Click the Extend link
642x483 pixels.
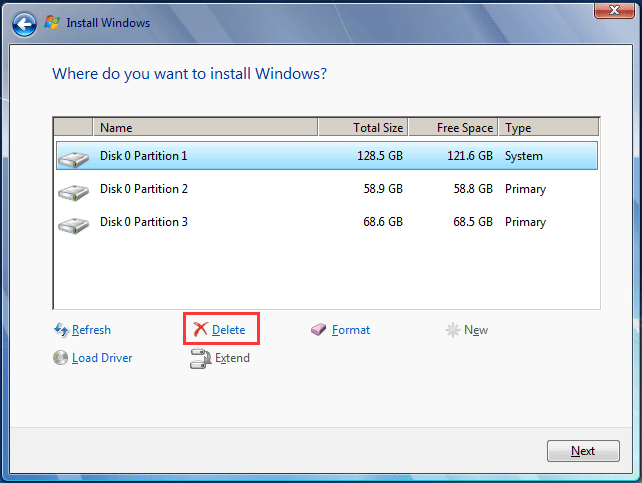pos(232,358)
